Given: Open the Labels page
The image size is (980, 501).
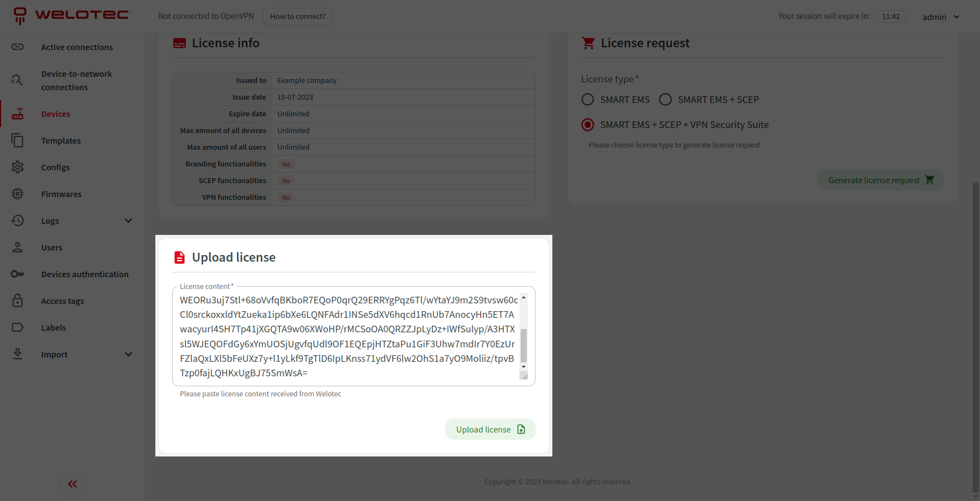Looking at the screenshot, I should tap(53, 327).
